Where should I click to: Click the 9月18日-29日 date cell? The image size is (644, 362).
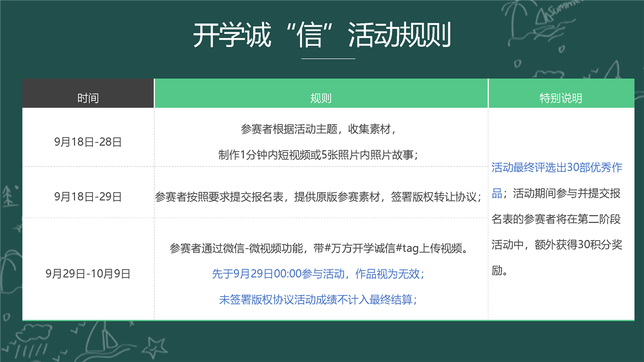(x=88, y=196)
